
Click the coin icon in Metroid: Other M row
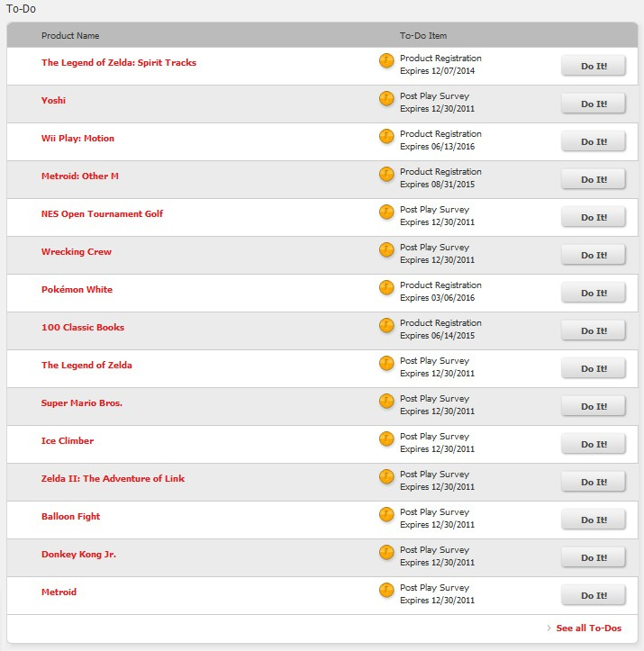[386, 174]
